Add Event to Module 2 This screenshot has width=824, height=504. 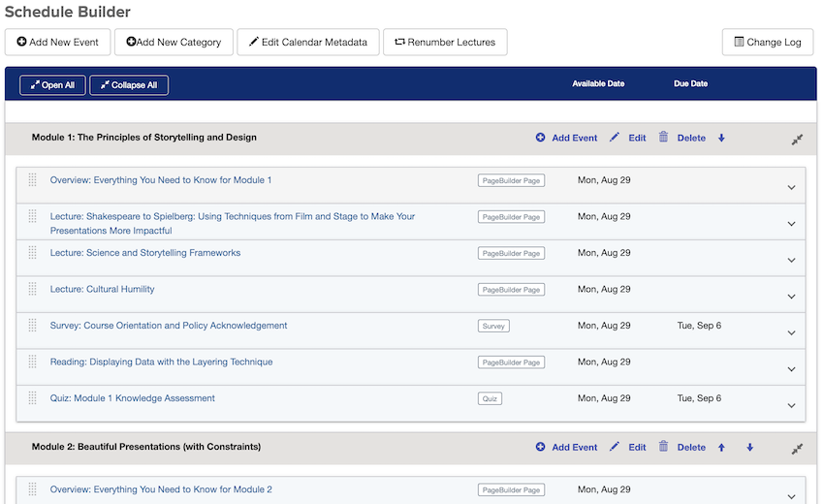point(575,447)
